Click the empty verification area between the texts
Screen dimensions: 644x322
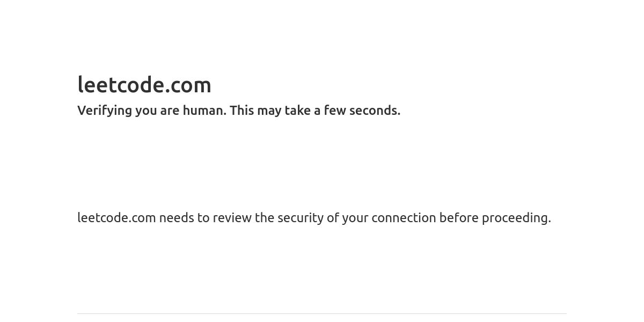322,164
